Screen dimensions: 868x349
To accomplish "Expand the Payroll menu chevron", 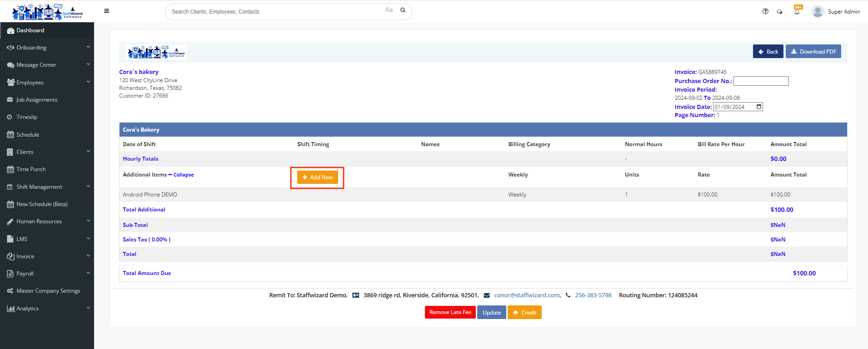I will point(88,273).
